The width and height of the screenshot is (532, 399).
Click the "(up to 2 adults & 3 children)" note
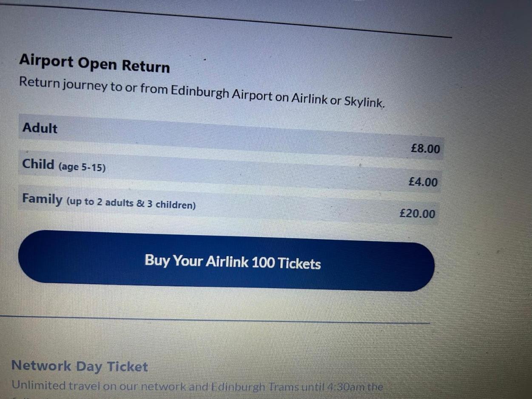tap(131, 204)
